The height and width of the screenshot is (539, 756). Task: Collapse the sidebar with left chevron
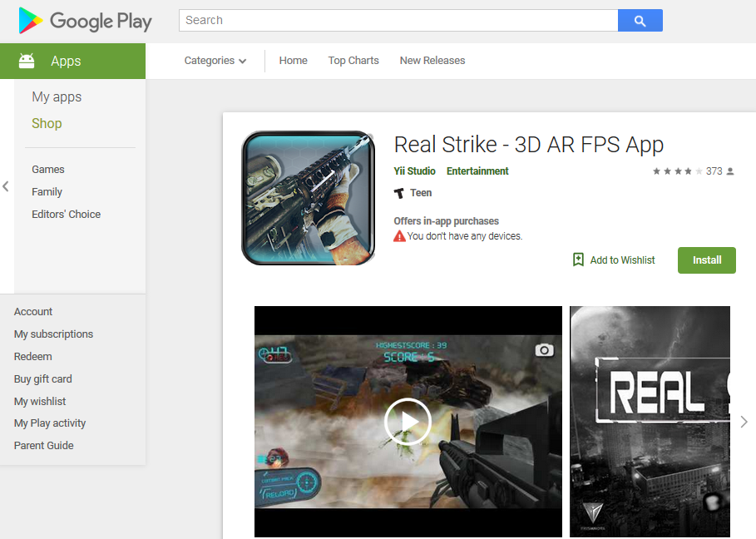6,186
